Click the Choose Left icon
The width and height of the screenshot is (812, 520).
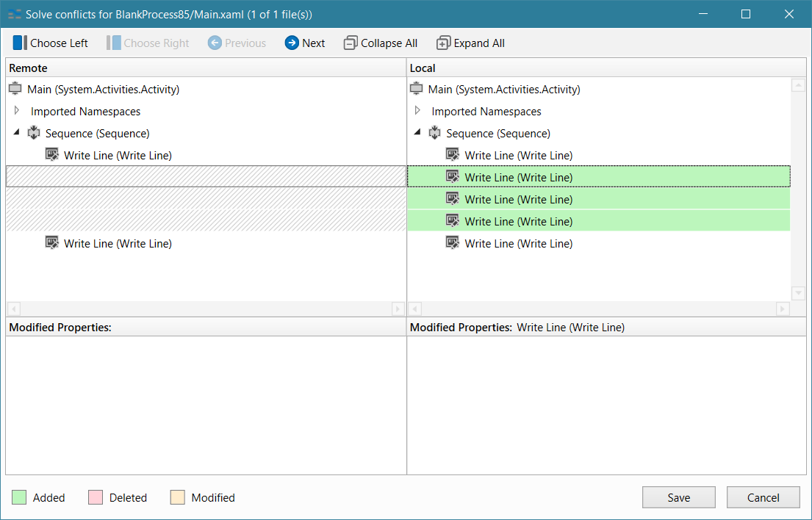tap(19, 43)
